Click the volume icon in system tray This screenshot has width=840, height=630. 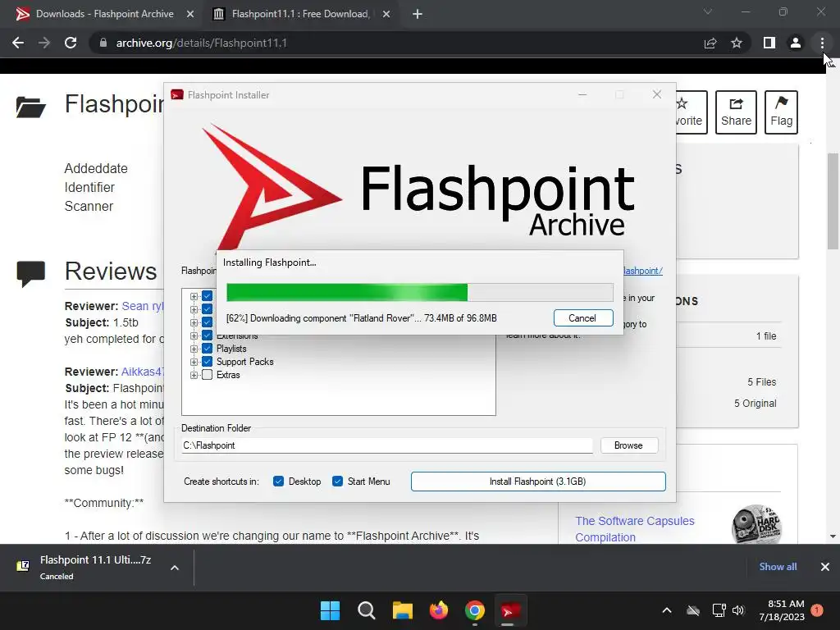[738, 610]
